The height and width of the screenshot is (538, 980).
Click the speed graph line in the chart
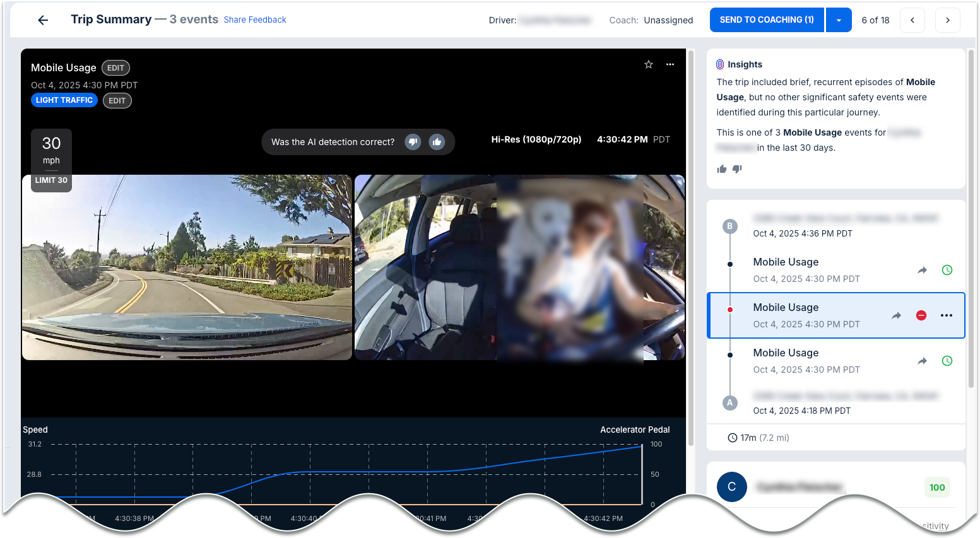tap(366, 472)
